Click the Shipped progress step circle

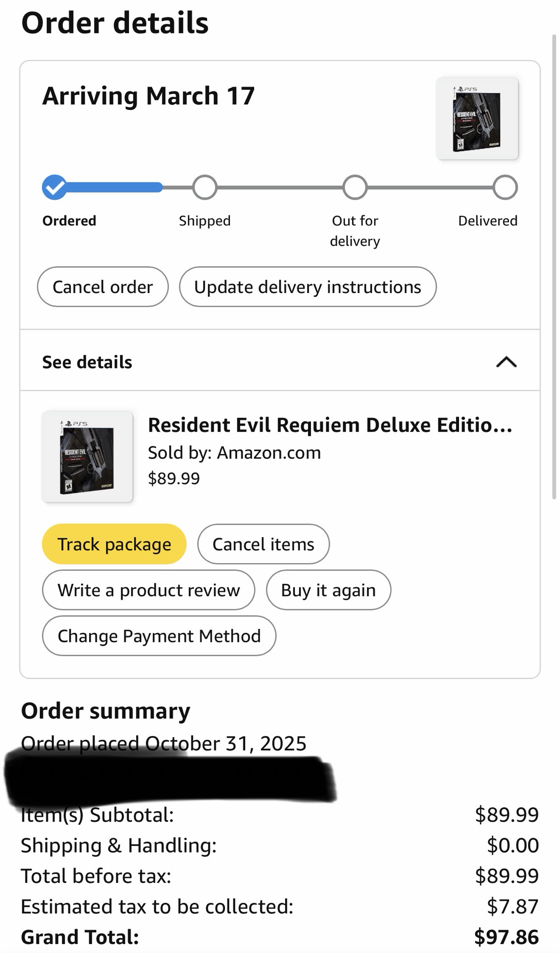pos(205,187)
